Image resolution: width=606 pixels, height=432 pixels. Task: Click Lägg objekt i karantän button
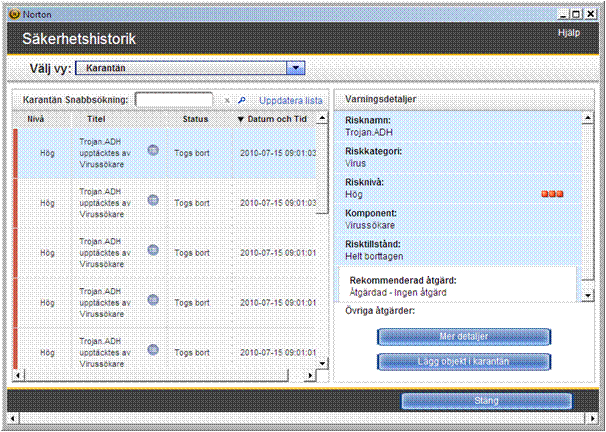464,362
